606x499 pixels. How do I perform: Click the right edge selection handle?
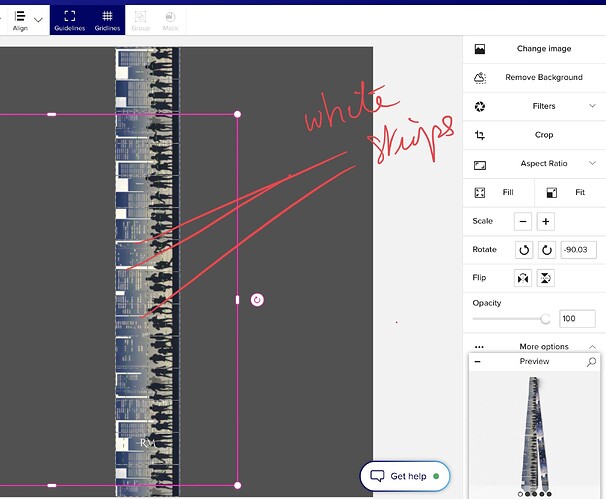click(x=237, y=300)
